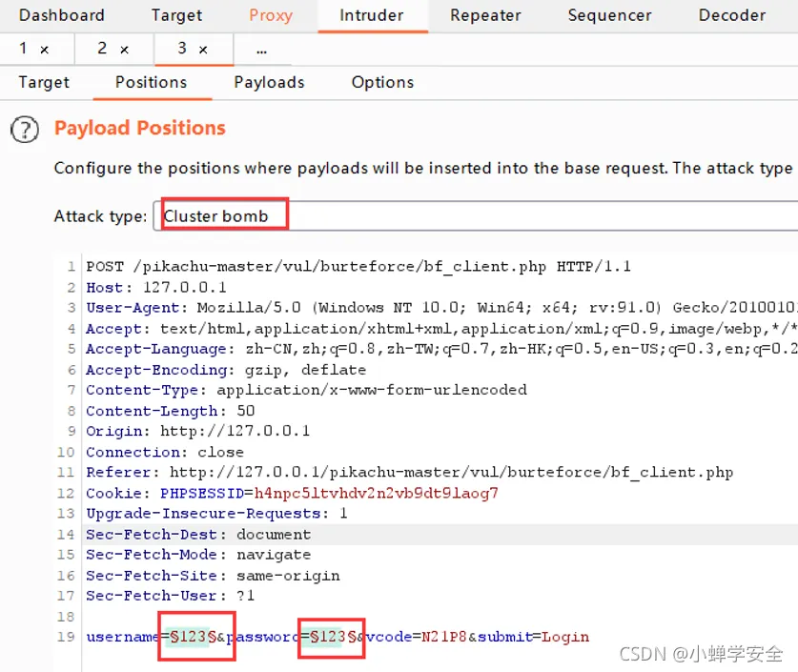Select Intruder attack tab 1
This screenshot has height=672, width=798.
pos(24,49)
